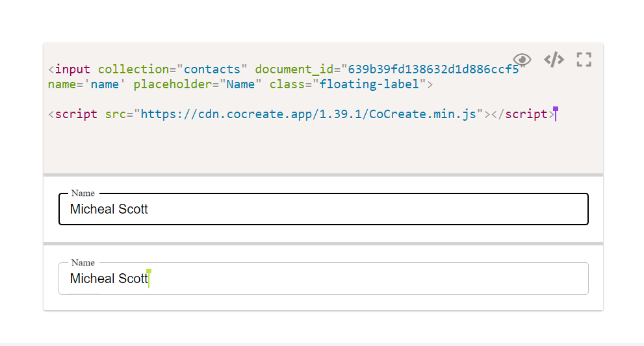Click the second Name input with green cursor
This screenshot has height=346, width=644.
(324, 278)
